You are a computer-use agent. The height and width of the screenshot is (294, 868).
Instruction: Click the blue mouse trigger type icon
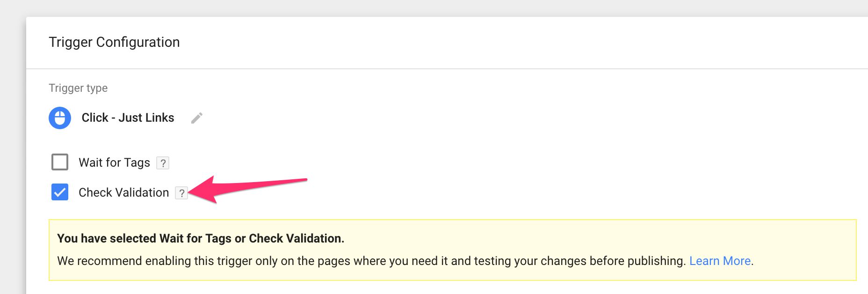click(60, 118)
